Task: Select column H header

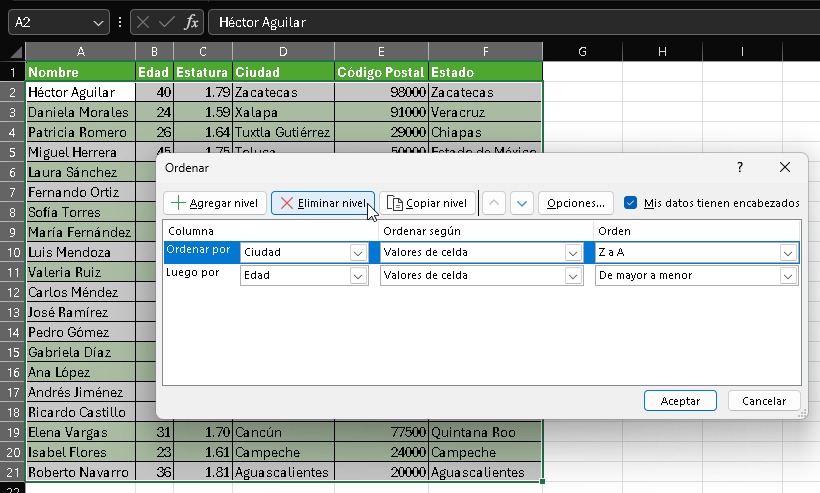Action: pos(662,51)
